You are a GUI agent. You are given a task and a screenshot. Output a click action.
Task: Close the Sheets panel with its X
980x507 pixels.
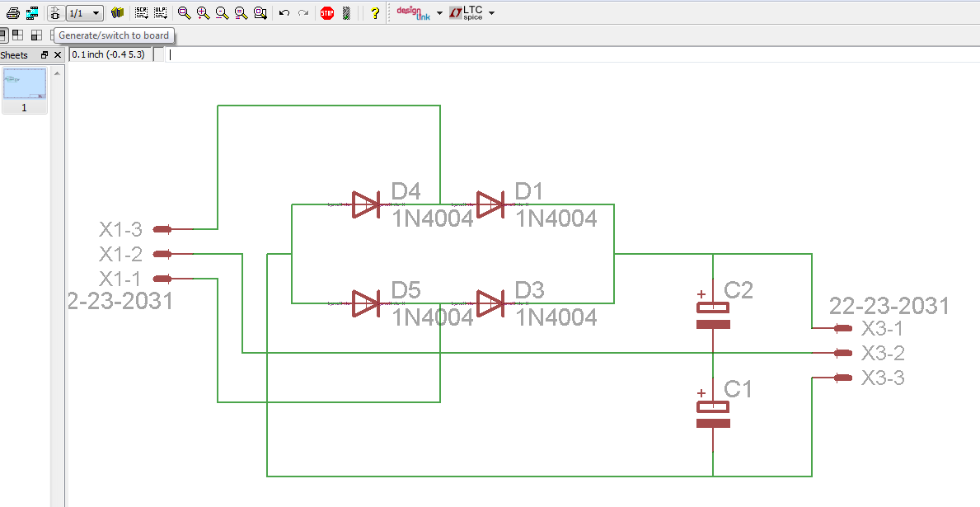click(x=57, y=54)
